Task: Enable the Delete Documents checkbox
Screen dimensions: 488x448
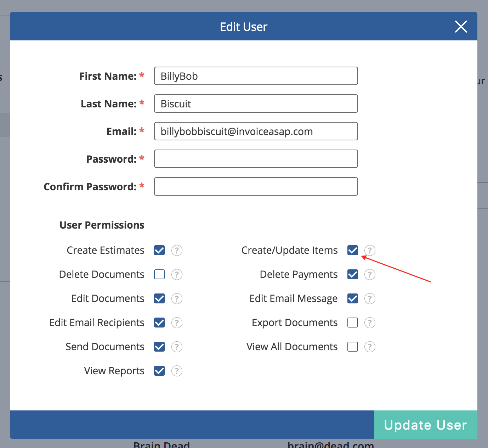Action: tap(159, 275)
